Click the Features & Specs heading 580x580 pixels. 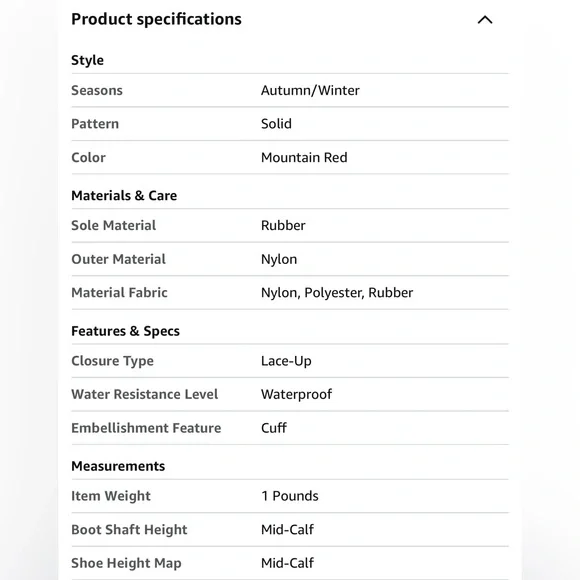coord(125,331)
